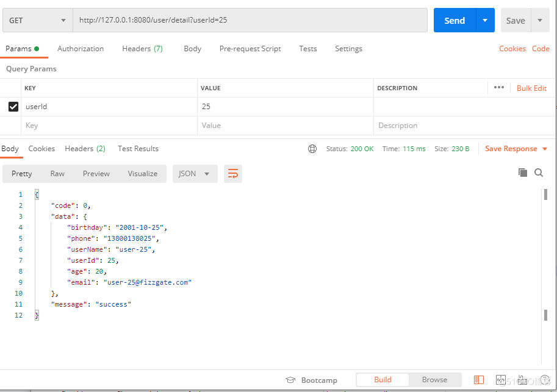Switch to Build mode
The height and width of the screenshot is (392, 557).
click(383, 379)
